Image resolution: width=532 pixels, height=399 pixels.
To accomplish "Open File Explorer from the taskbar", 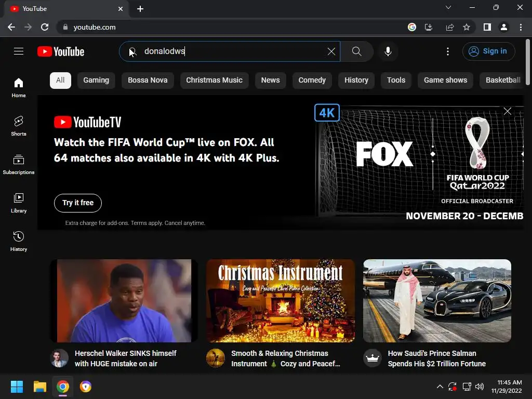I will pos(39,387).
